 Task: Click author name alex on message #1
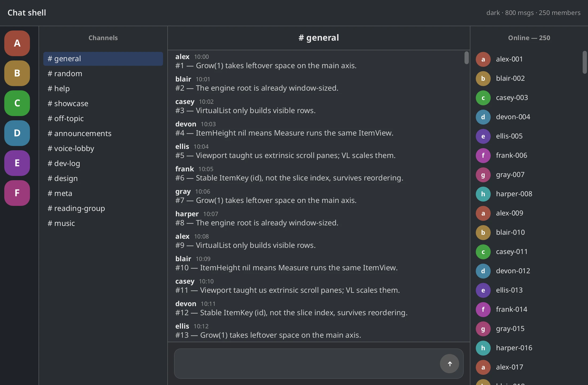click(x=182, y=57)
